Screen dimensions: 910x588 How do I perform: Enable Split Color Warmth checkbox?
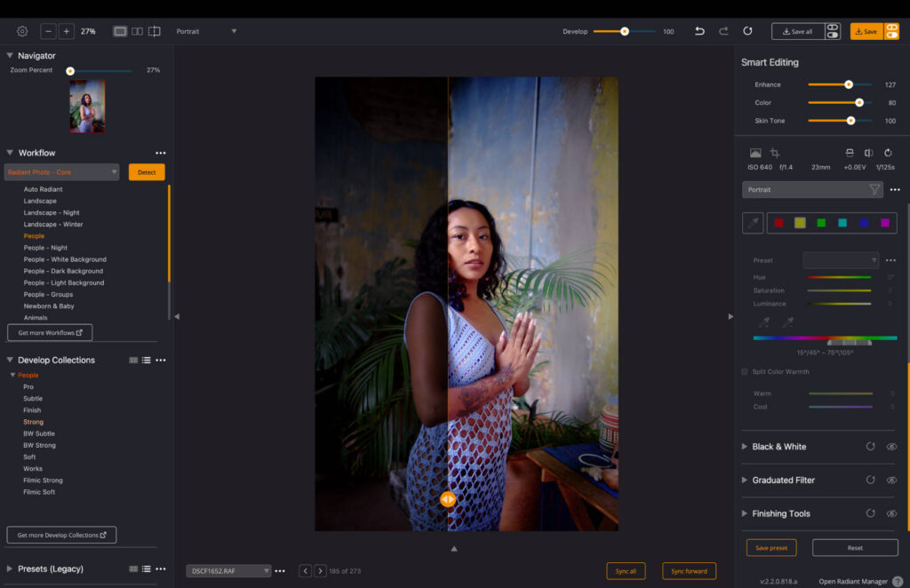(x=745, y=371)
